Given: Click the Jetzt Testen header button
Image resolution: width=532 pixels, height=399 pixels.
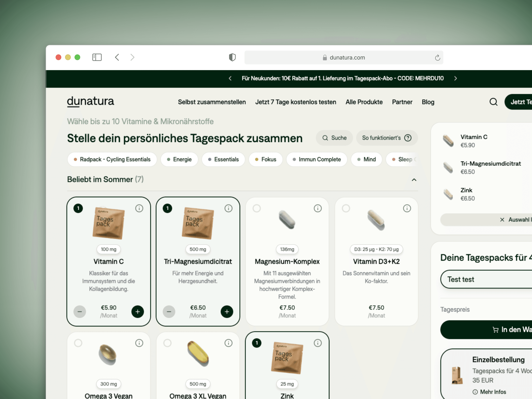Looking at the screenshot, I should tap(518, 102).
